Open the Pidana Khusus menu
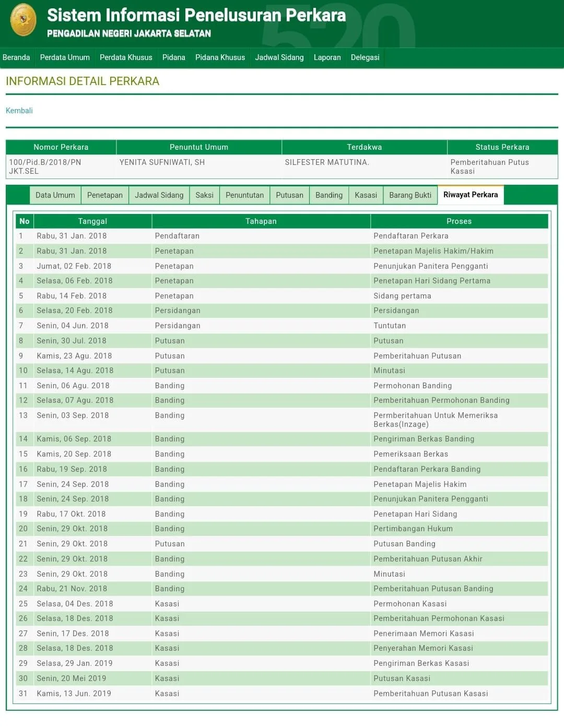The height and width of the screenshot is (728, 564). coord(220,57)
